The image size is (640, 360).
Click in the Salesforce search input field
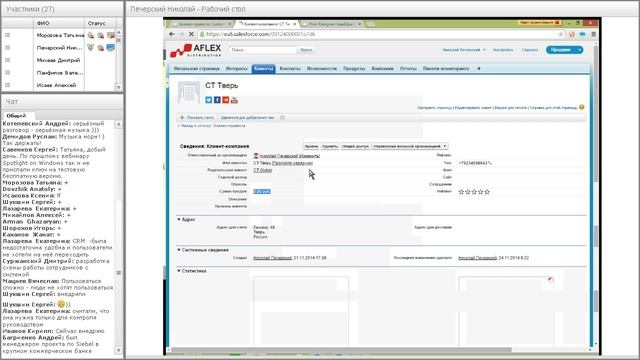(262, 50)
